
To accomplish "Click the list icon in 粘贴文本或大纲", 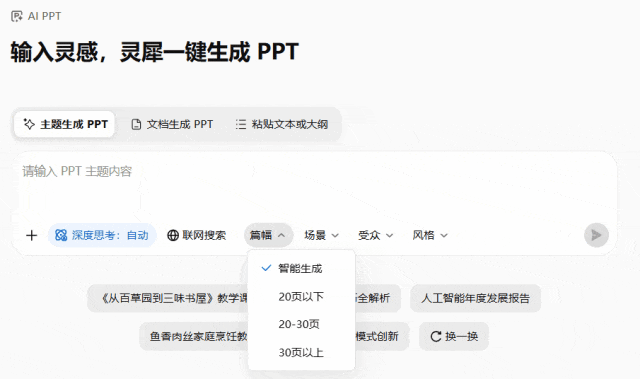I will (x=241, y=124).
